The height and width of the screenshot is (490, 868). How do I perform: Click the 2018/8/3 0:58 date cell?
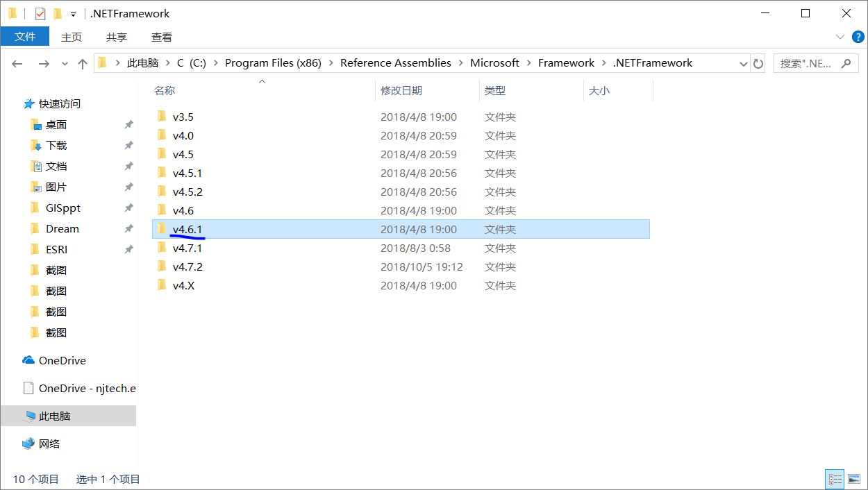coord(415,248)
